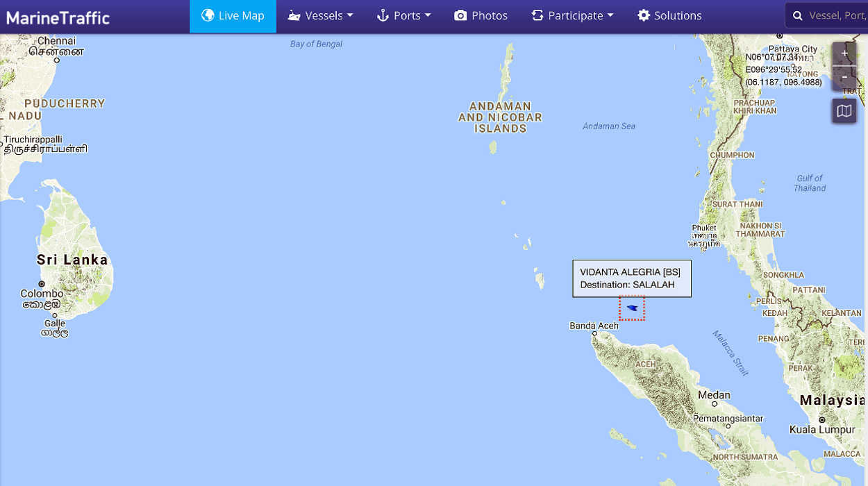This screenshot has width=868, height=486.
Task: Click the magnifier search icon
Action: (x=798, y=15)
